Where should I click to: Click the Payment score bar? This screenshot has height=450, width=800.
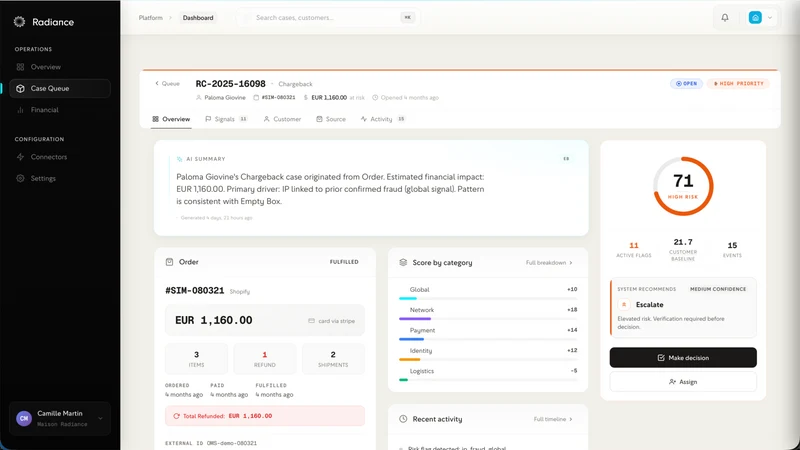click(x=488, y=339)
